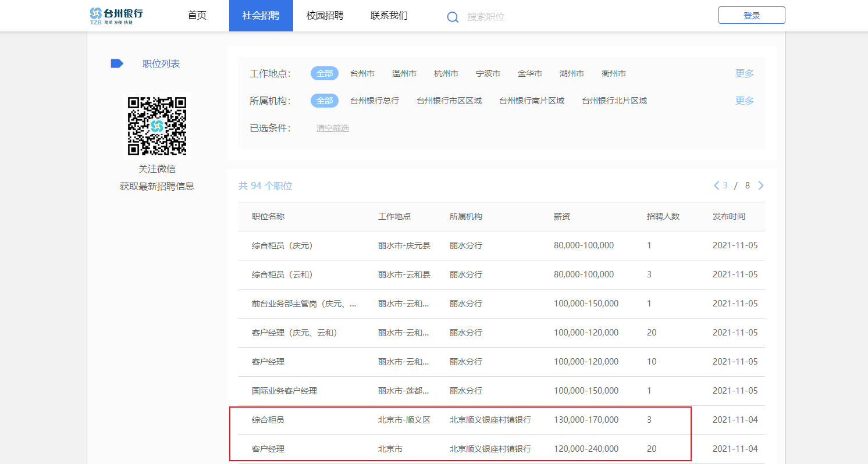Expand 更多 for 所属机构
Image resolution: width=868 pixels, height=464 pixels.
(x=745, y=101)
